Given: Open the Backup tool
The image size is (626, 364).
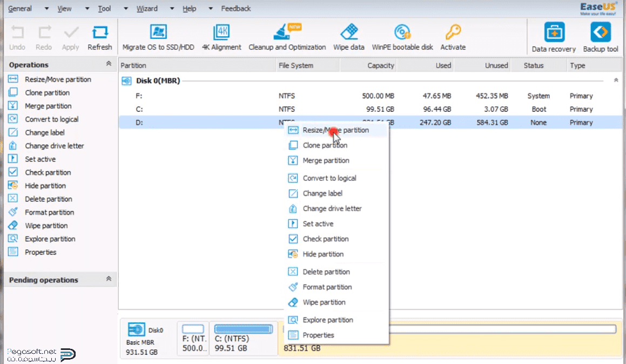Looking at the screenshot, I should 601,38.
